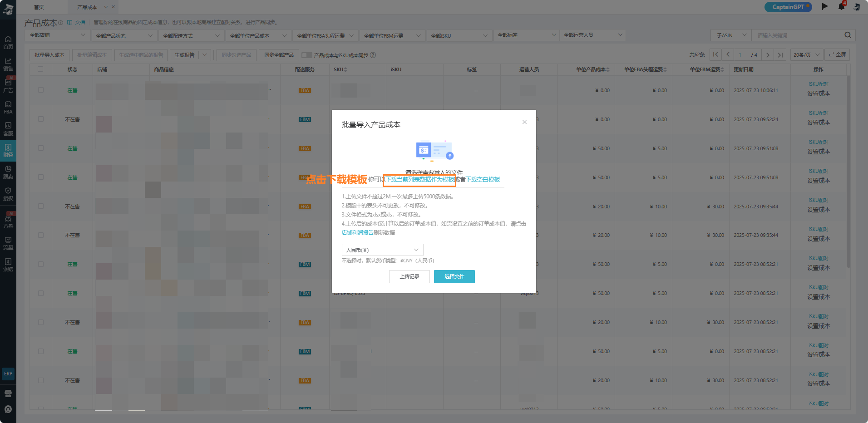Viewport: 868px width, 423px height.
Task: Open 首页 in the left sidebar
Action: (8, 42)
